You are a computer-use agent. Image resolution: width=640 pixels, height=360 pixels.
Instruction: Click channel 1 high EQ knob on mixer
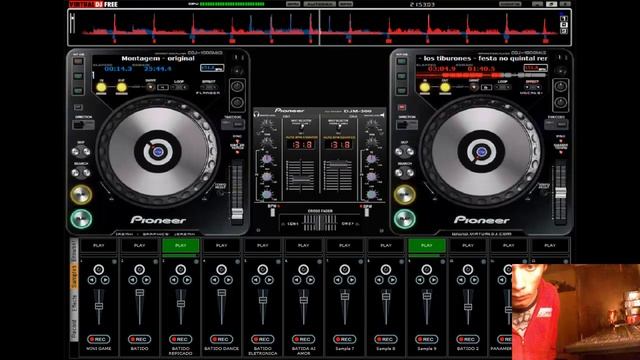click(x=267, y=159)
